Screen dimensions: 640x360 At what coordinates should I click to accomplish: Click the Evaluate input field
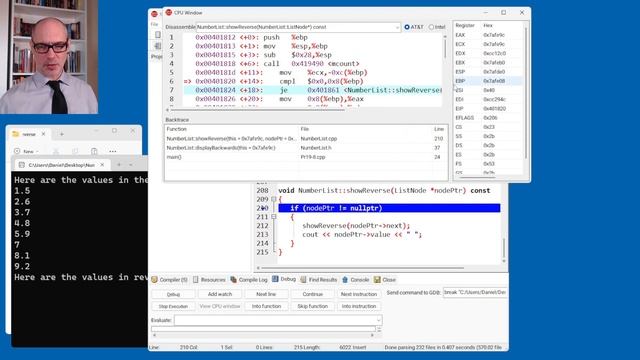point(275,320)
